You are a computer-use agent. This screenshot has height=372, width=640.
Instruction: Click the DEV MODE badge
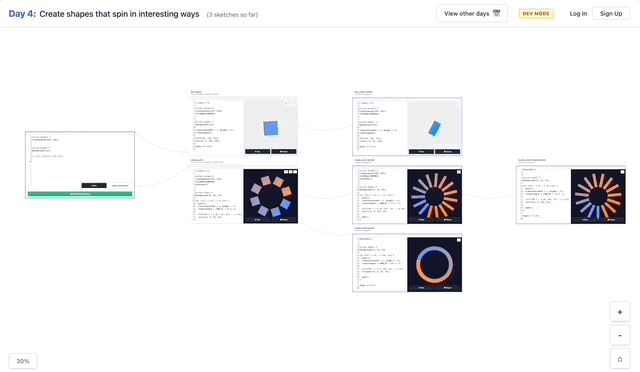click(536, 13)
